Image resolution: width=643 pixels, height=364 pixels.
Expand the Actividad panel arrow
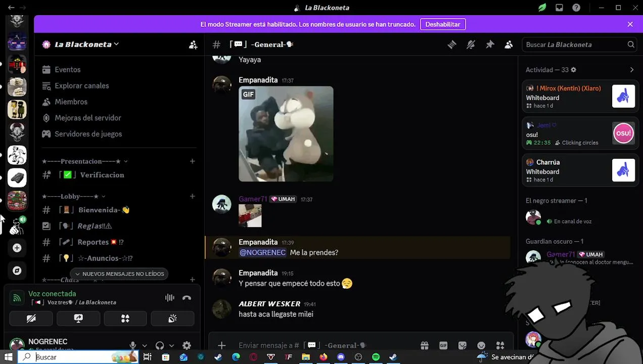[631, 70]
